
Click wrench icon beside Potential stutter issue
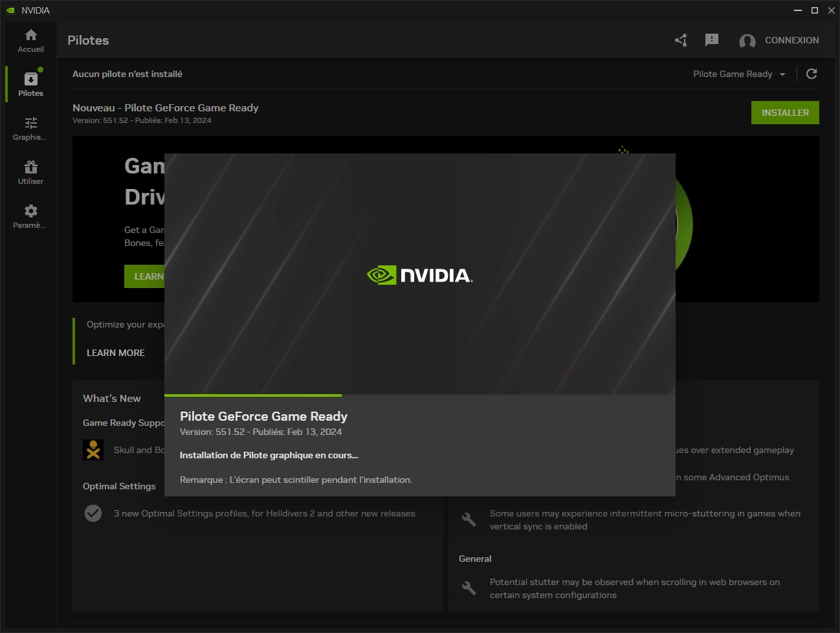pos(469,588)
